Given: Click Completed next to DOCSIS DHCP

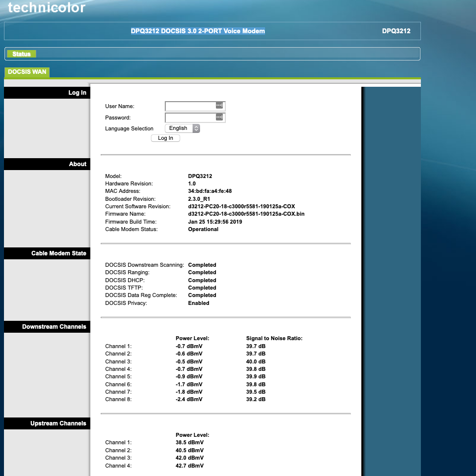Looking at the screenshot, I should coord(202,280).
